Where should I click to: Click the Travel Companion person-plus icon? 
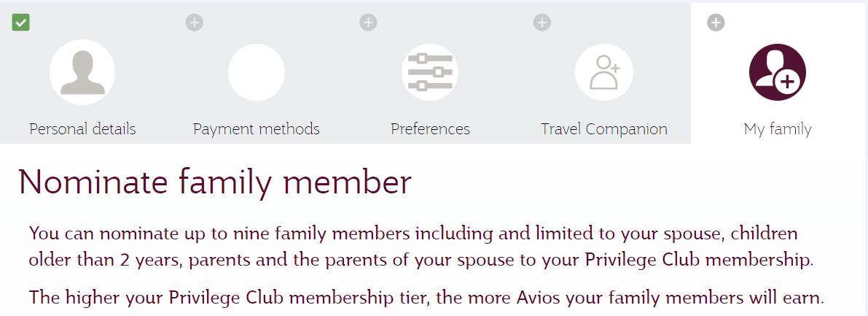click(603, 72)
